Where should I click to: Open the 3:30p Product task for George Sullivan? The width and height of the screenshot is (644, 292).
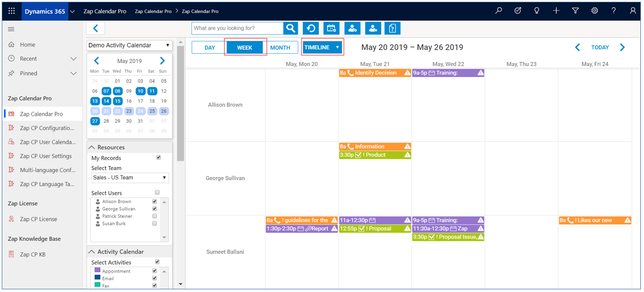point(375,155)
